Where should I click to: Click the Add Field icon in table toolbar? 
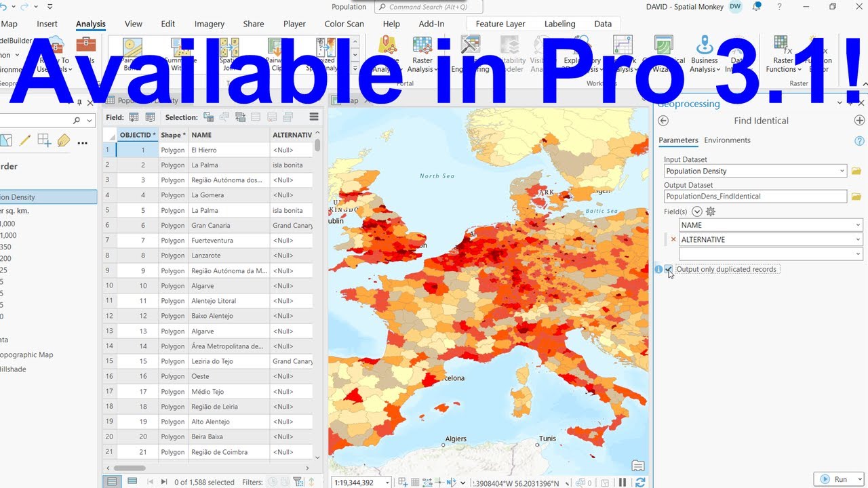pos(134,117)
